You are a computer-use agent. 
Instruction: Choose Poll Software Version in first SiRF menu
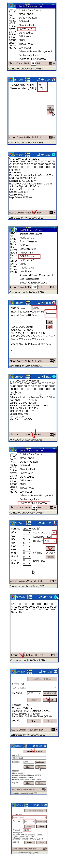[x=30, y=6]
